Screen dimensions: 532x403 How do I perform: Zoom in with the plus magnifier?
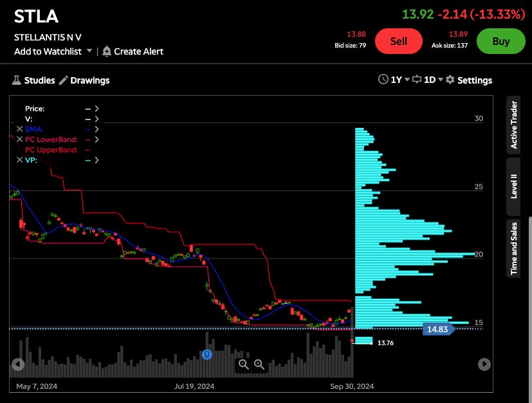259,364
